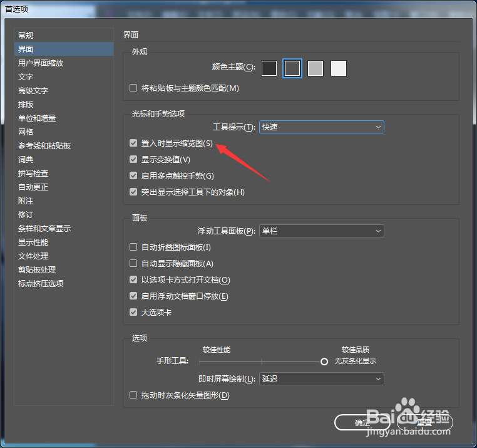Open 标点挤压选项 preferences category

coord(64,284)
